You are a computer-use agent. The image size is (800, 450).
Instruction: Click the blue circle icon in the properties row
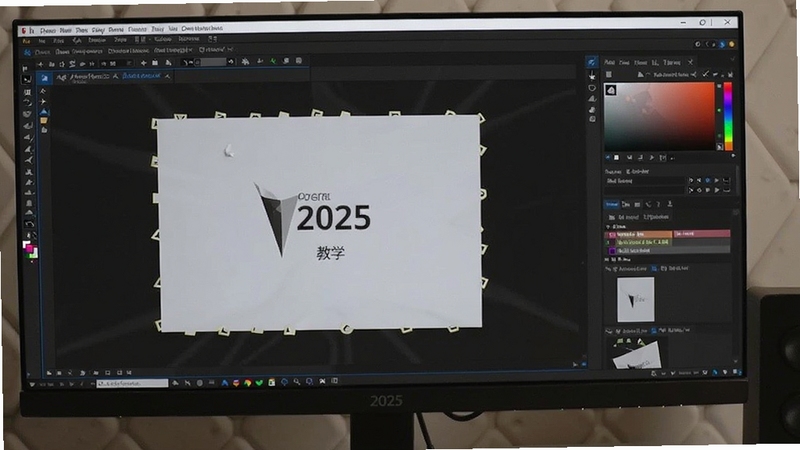point(707,181)
